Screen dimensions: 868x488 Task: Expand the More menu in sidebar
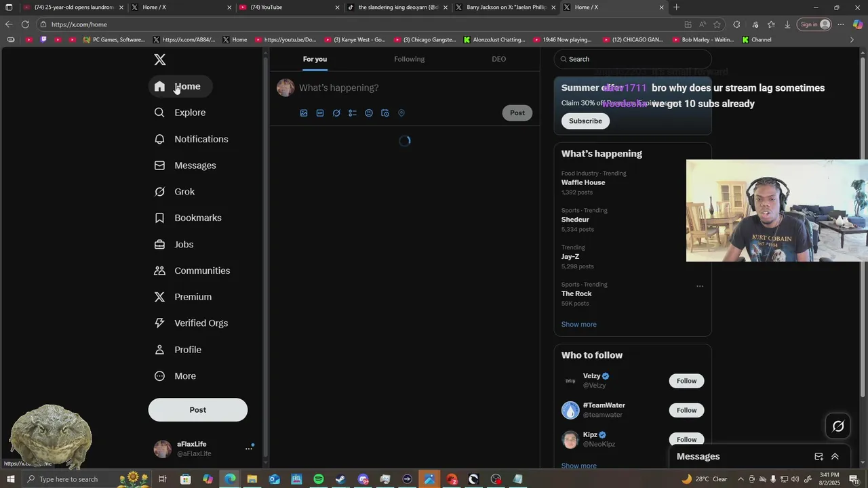(175, 376)
